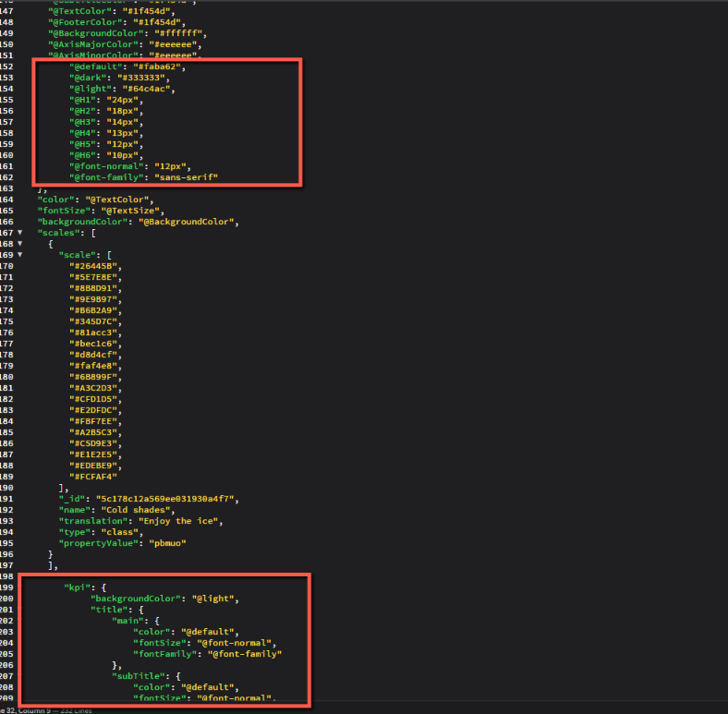Screen dimensions: 728x714
Task: Click the "subTitle" key
Action: coord(135,676)
